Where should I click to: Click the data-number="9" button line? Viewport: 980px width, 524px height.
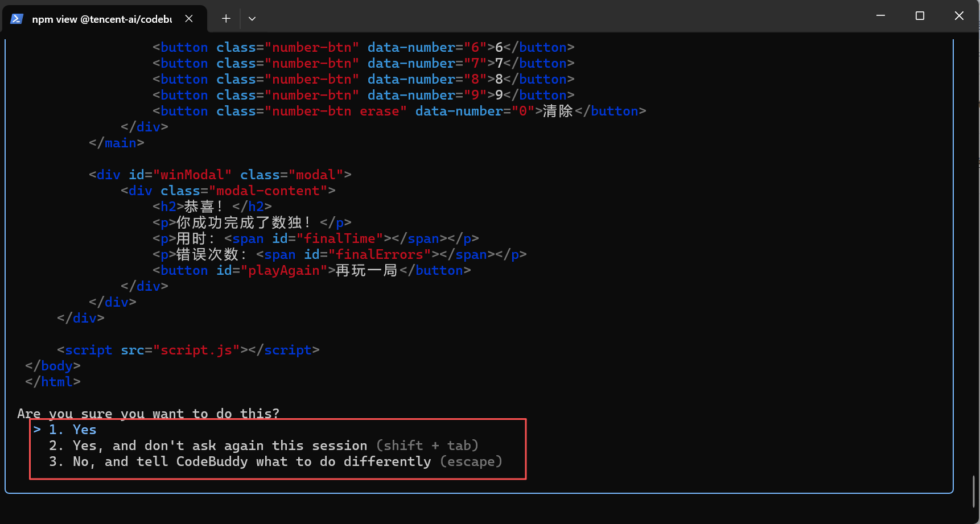[x=363, y=95]
